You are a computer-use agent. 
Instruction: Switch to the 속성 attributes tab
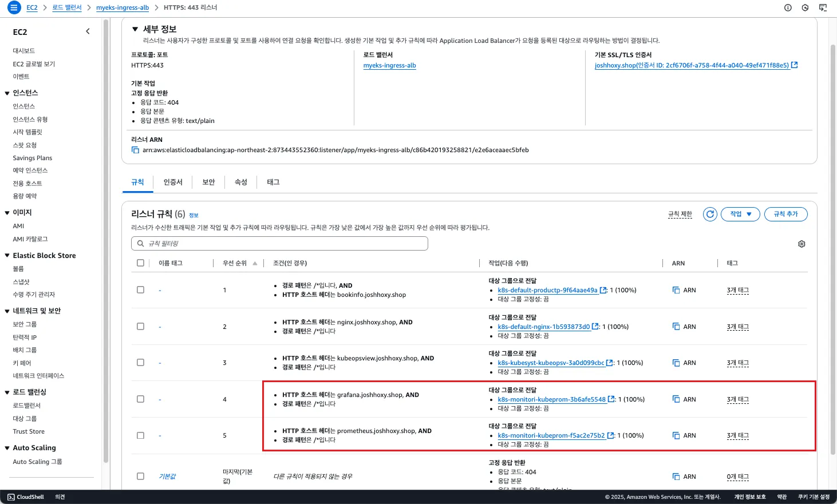point(241,182)
